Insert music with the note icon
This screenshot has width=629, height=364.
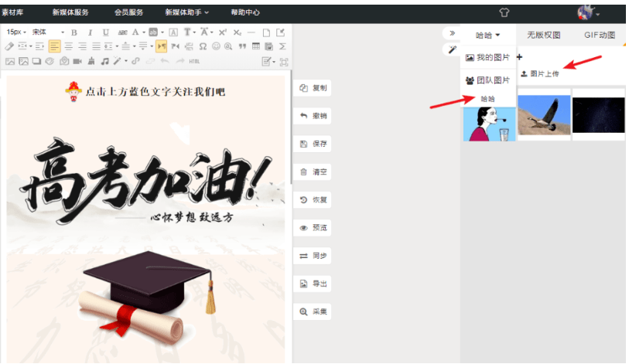(104, 61)
